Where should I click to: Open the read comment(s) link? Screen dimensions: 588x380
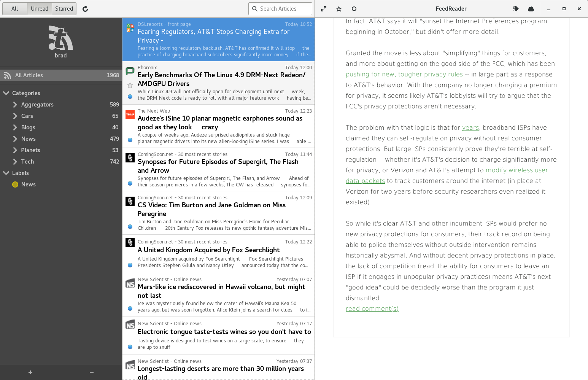tap(372, 309)
